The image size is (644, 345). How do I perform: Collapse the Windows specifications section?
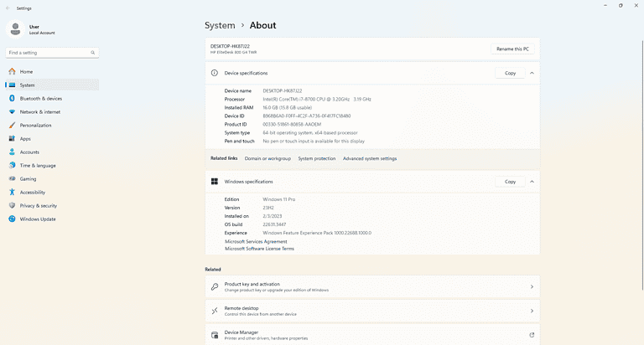coord(532,182)
